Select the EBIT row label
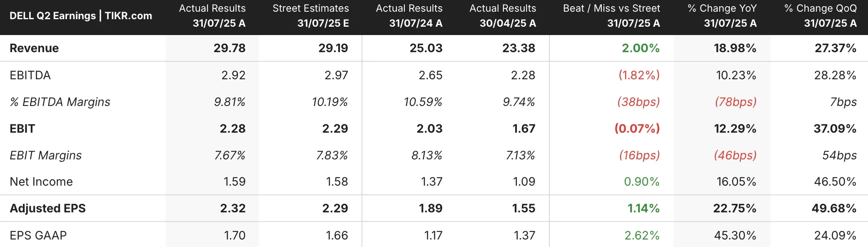 click(22, 129)
